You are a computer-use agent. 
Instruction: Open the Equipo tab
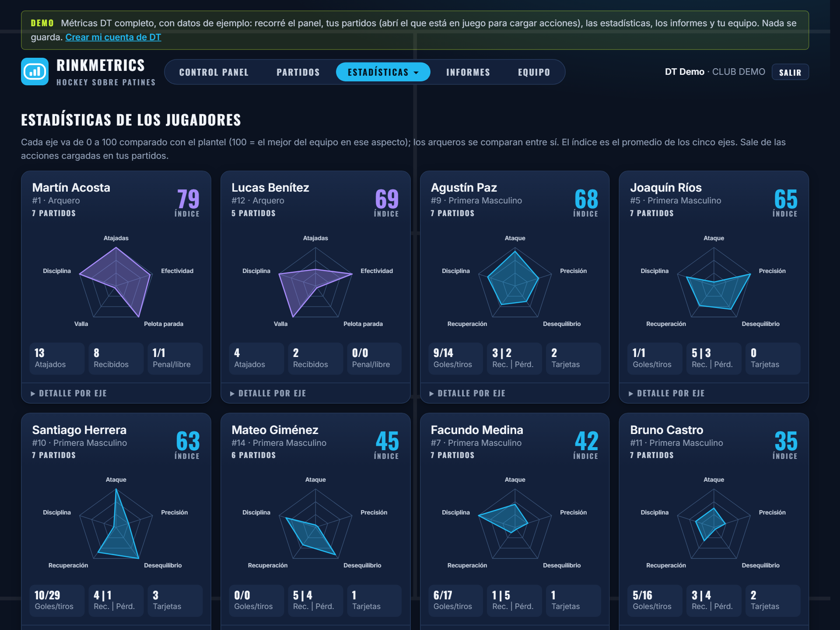pyautogui.click(x=534, y=72)
